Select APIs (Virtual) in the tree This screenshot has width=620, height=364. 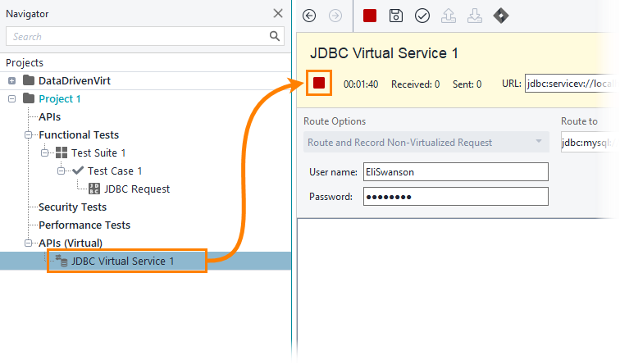pos(71,243)
